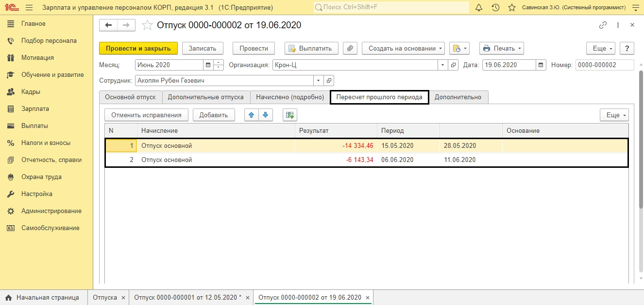This screenshot has width=644, height=305.
Task: Click the green table add icon
Action: (290, 115)
